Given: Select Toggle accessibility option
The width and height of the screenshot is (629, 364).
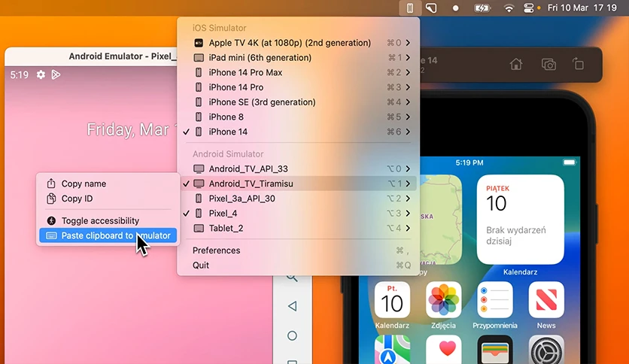Looking at the screenshot, I should (x=108, y=221).
